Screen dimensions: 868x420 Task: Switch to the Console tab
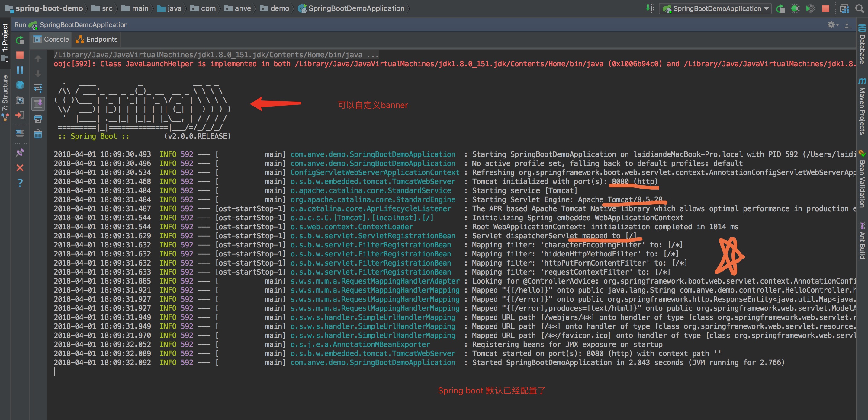pos(52,39)
